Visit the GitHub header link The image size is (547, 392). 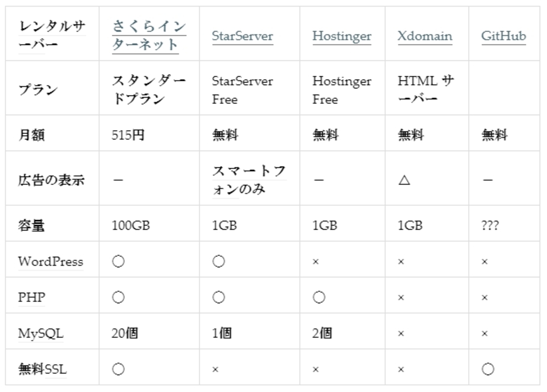pyautogui.click(x=503, y=36)
